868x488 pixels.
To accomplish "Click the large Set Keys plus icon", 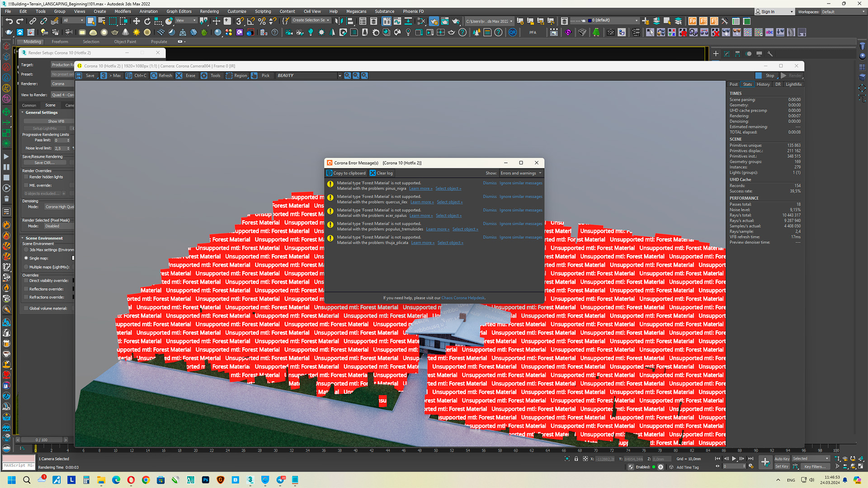I will [x=765, y=462].
